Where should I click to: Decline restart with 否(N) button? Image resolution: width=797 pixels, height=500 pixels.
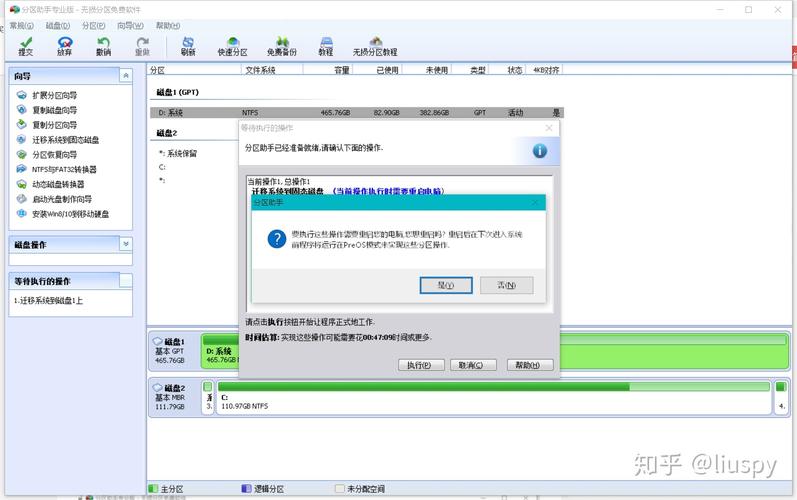pyautogui.click(x=507, y=285)
